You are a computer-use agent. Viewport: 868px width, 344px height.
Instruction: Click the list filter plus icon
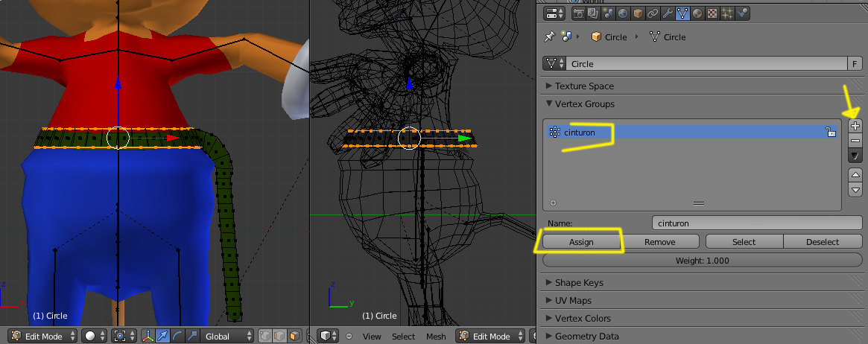click(x=553, y=203)
